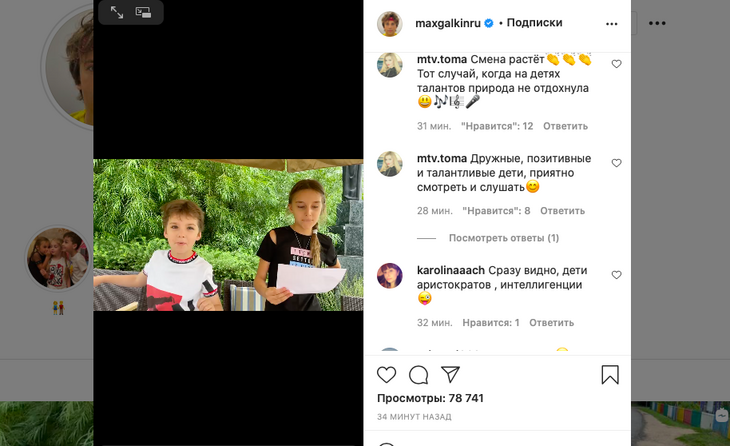This screenshot has width=730, height=446.
Task: Click 'Подписки' following button in header
Action: (534, 22)
